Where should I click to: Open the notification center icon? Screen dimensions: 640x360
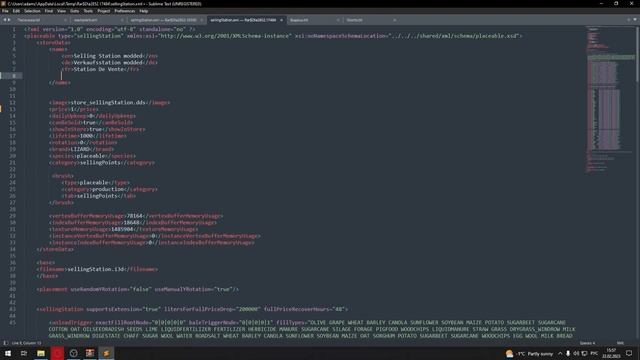[x=629, y=353]
